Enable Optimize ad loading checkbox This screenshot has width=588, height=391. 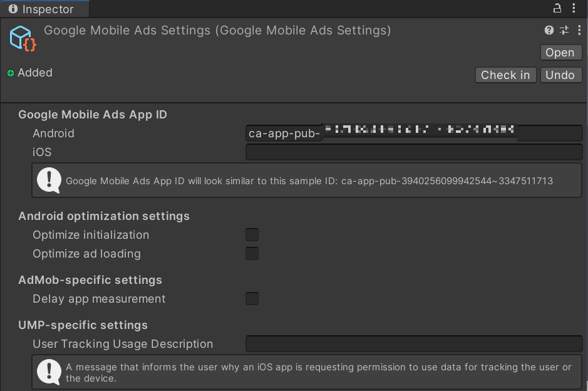[x=252, y=254]
